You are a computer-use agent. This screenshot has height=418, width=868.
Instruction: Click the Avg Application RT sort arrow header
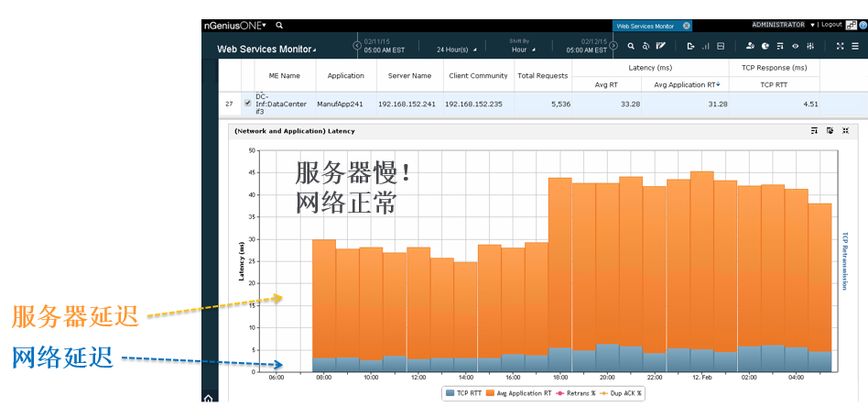718,84
